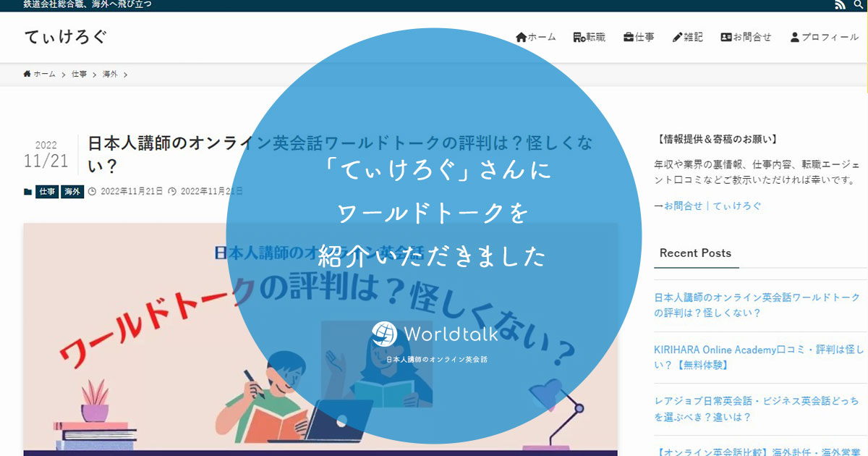
Task: Open recent post about ワールドトークの評判
Action: (x=757, y=305)
